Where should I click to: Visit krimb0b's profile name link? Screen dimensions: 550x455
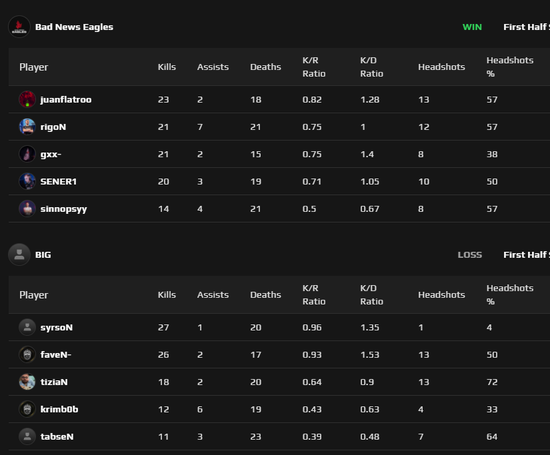[x=59, y=409]
